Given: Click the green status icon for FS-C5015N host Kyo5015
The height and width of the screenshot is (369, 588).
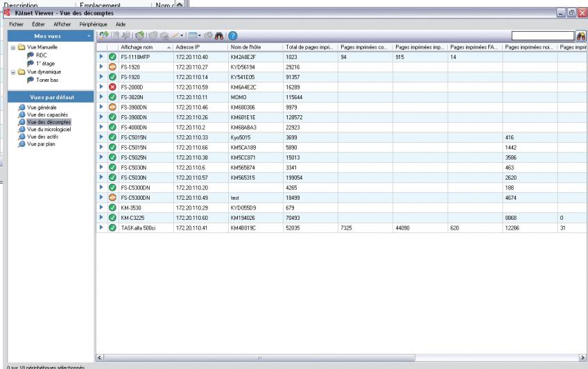Looking at the screenshot, I should [x=112, y=137].
